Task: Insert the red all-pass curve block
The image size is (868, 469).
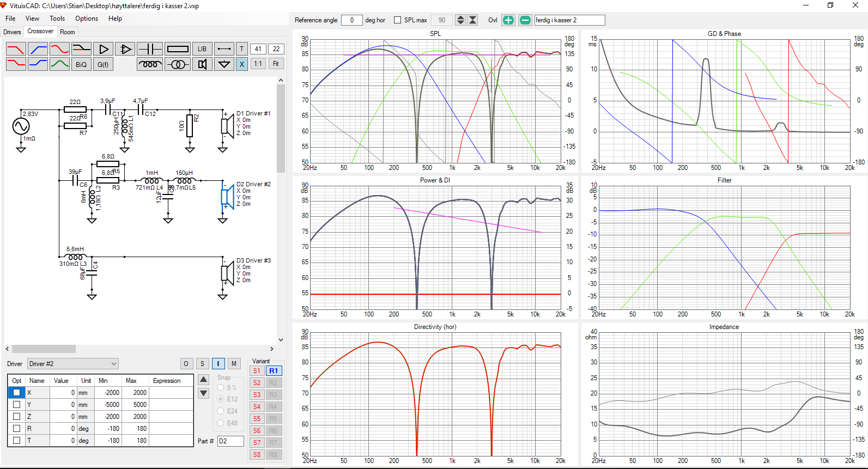Action: pos(59,49)
